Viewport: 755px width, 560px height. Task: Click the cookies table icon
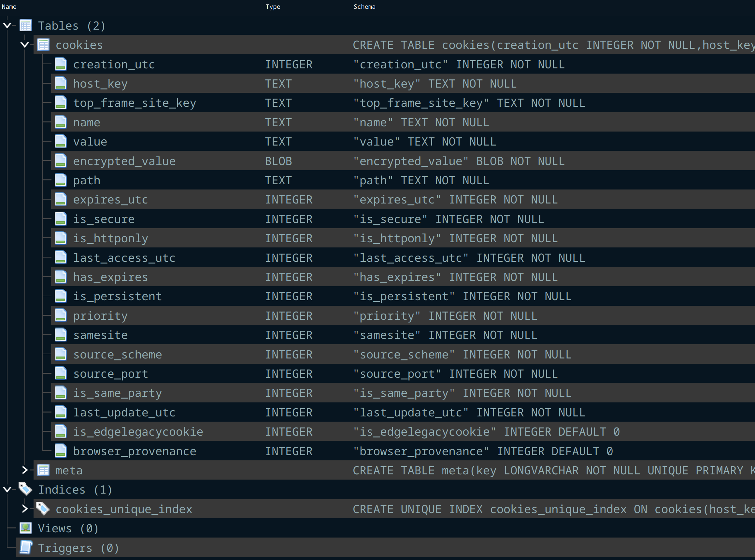(x=43, y=45)
